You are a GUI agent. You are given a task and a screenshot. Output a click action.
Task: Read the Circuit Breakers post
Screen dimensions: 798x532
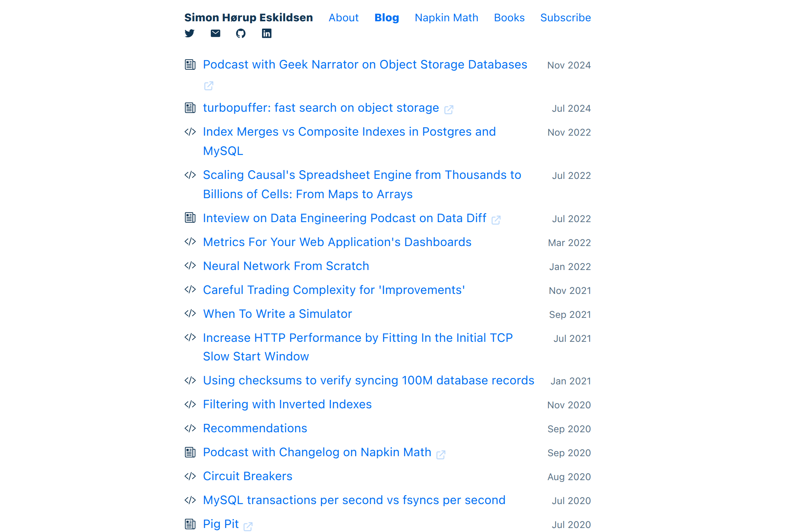(248, 476)
